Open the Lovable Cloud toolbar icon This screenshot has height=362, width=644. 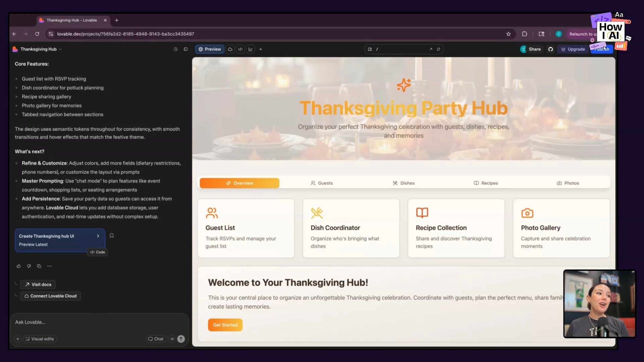click(x=230, y=49)
